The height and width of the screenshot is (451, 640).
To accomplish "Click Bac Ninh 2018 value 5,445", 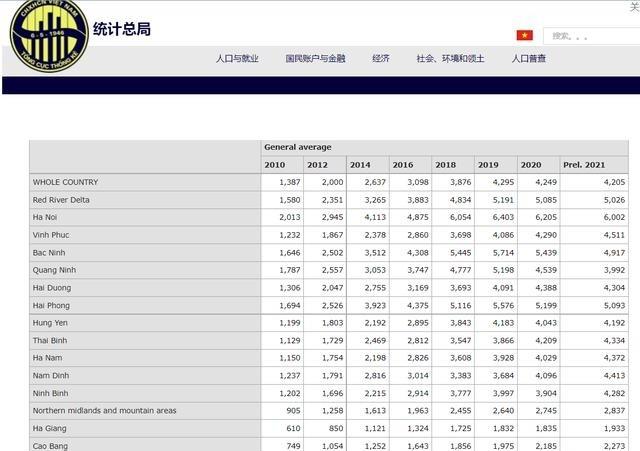I will [x=460, y=253].
